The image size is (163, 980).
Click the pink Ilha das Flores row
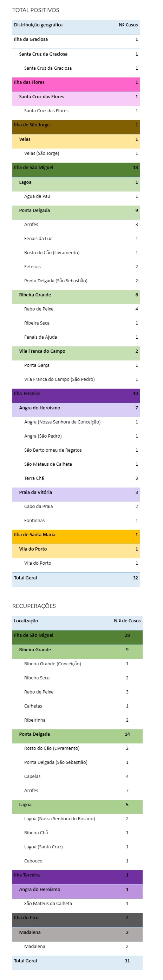point(76,83)
